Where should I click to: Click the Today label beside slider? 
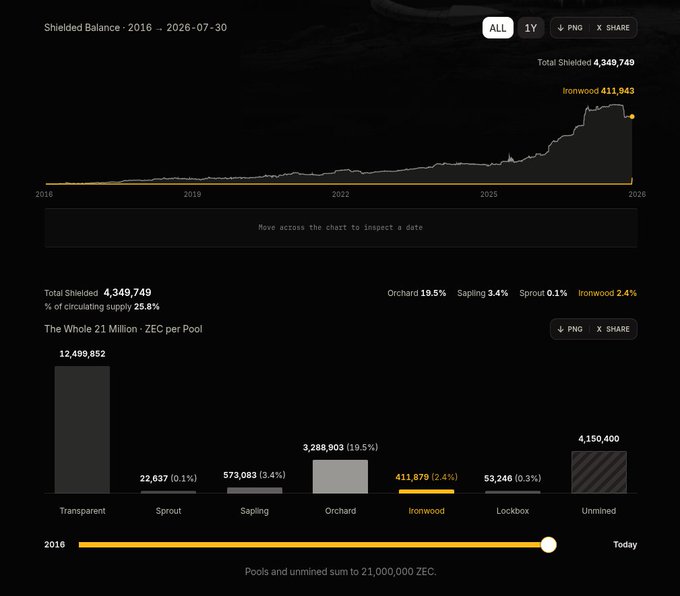click(x=625, y=545)
